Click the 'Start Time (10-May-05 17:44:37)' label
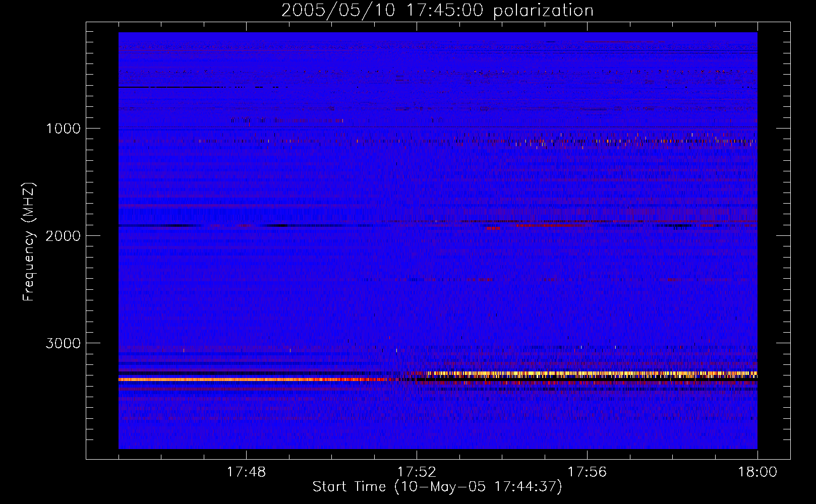The image size is (816, 504). (x=437, y=487)
